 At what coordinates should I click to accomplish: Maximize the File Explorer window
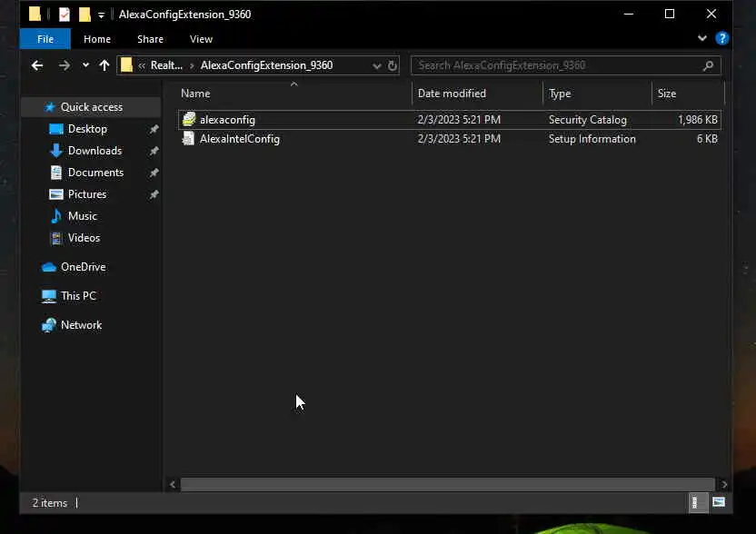pyautogui.click(x=669, y=14)
